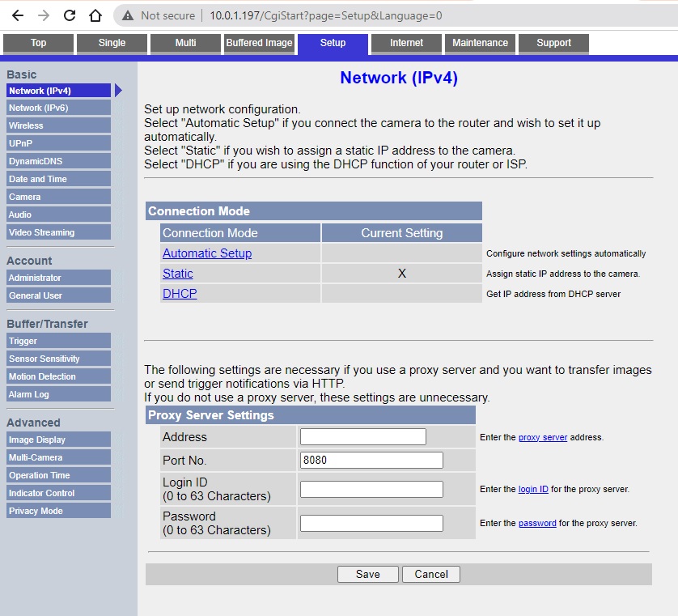Click the "Configure network settings automatically" description
Image resolution: width=678 pixels, height=616 pixels.
click(566, 253)
